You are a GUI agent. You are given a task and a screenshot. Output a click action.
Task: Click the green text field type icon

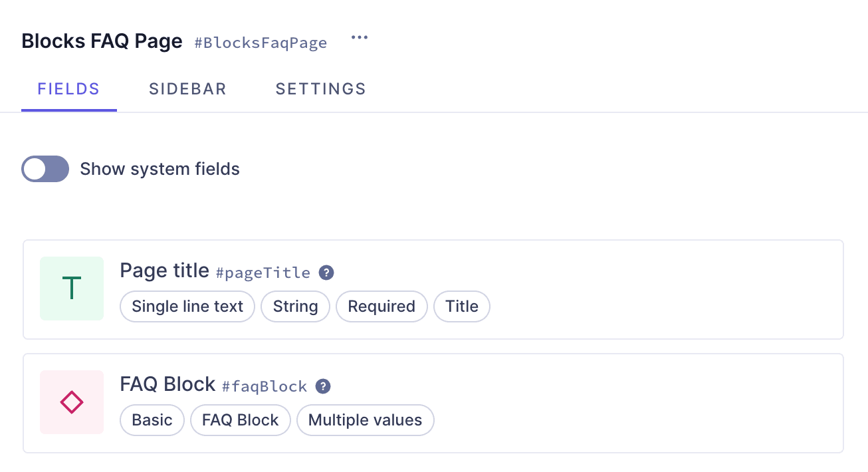[71, 288]
